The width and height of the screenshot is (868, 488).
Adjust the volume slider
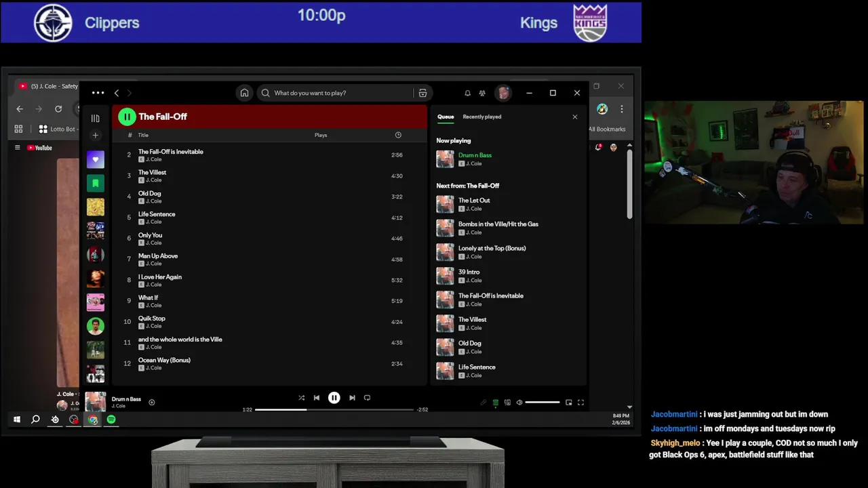pyautogui.click(x=542, y=403)
